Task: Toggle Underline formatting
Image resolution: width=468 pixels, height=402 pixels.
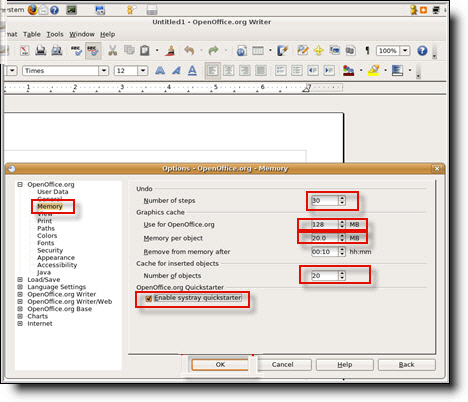Action: [192, 70]
